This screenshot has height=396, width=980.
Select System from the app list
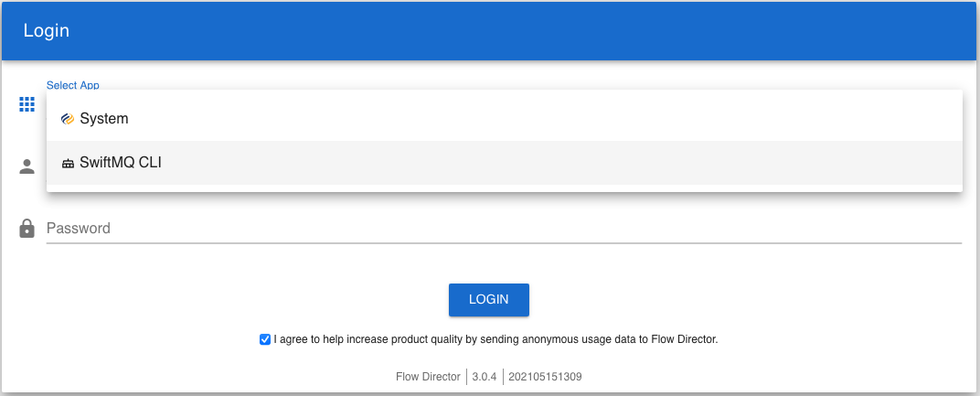point(103,119)
